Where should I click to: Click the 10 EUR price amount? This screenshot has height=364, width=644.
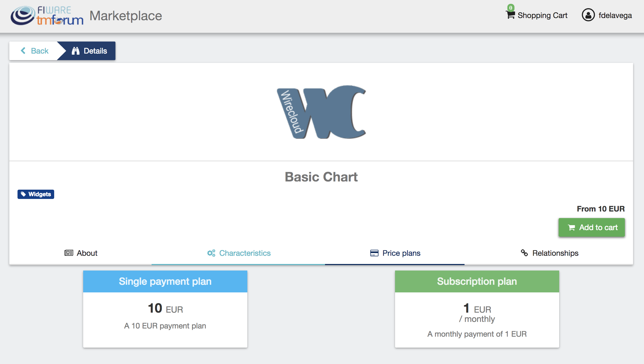pyautogui.click(x=166, y=308)
